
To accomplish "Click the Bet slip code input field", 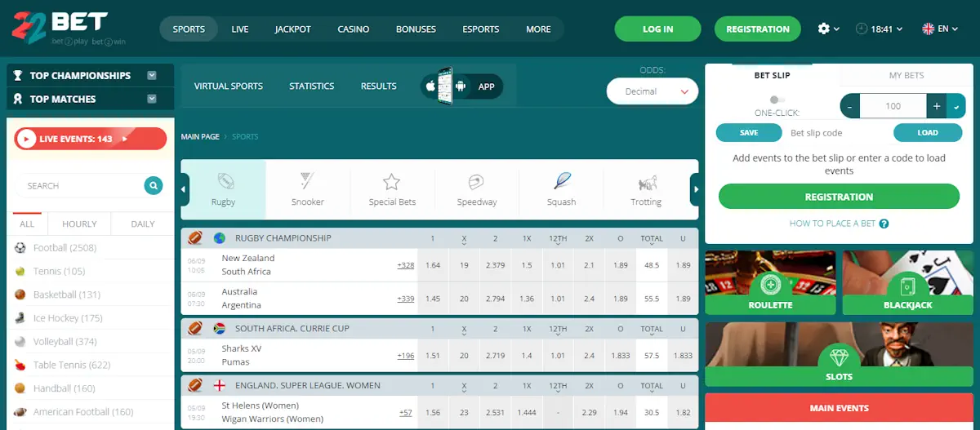I will (x=837, y=132).
